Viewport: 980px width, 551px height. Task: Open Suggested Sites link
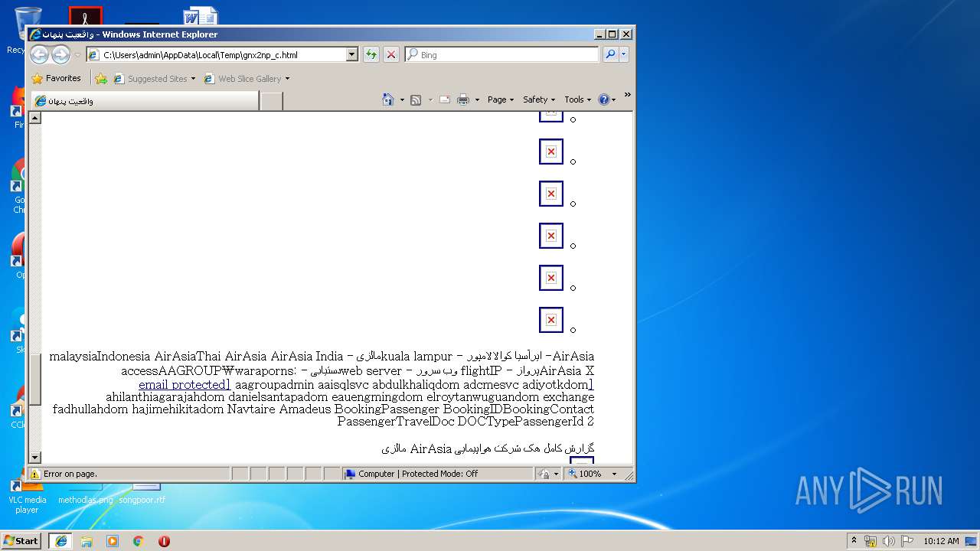coord(154,78)
